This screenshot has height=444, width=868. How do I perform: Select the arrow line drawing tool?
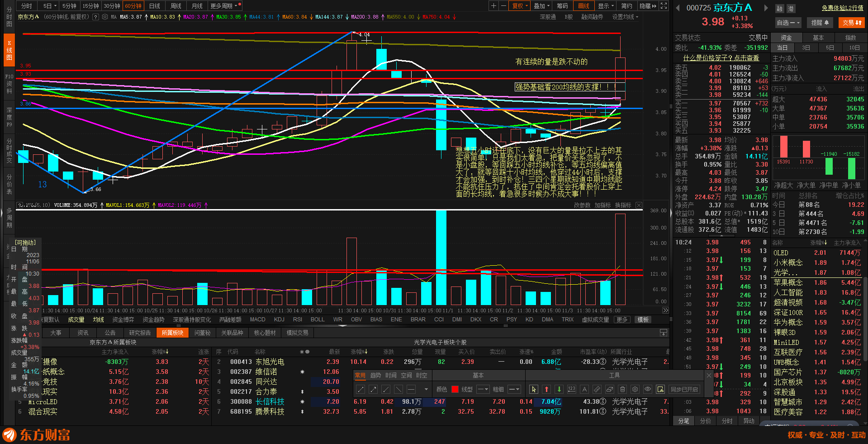373,389
